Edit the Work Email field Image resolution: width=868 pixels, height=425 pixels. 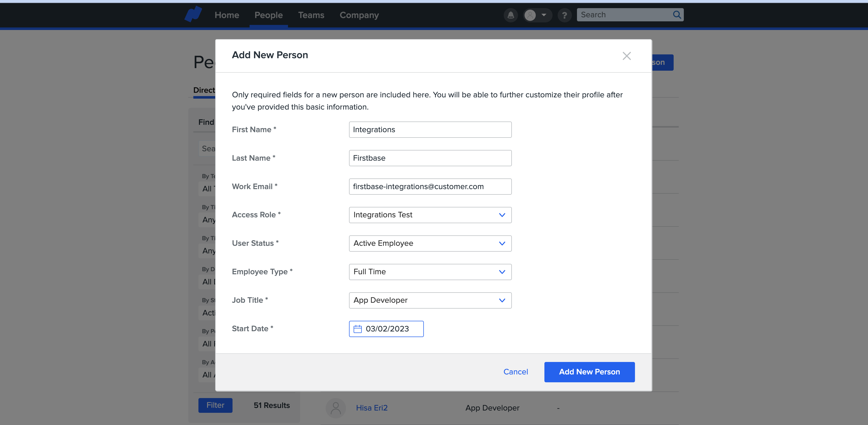pos(430,187)
